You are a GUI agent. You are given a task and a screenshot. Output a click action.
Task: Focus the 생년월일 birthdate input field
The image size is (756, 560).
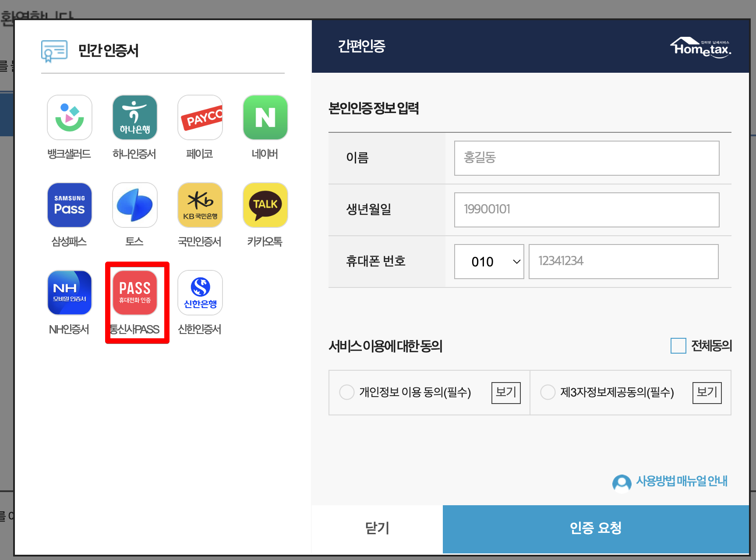click(x=587, y=210)
